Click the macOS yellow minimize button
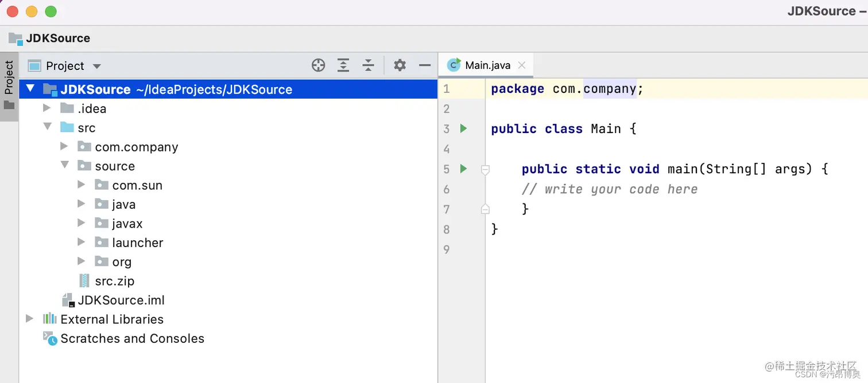This screenshot has width=868, height=383. [32, 11]
